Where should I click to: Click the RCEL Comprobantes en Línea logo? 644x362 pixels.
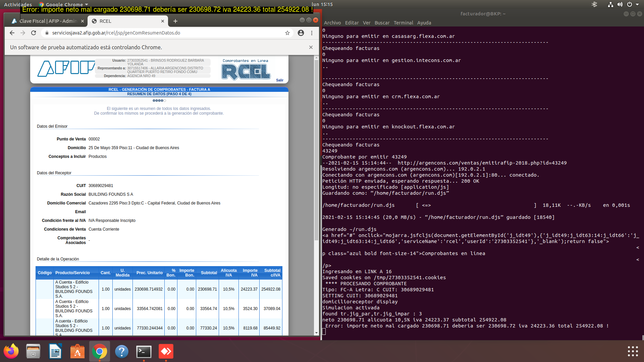246,70
